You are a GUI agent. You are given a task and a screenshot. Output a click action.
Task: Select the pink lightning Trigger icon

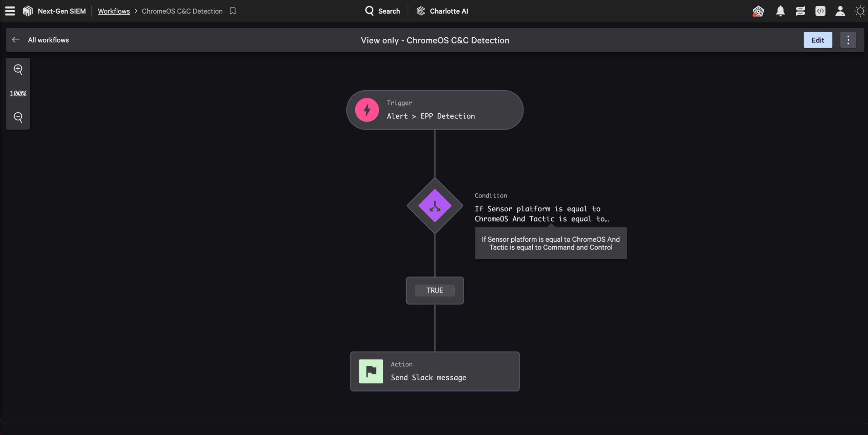coord(367,110)
